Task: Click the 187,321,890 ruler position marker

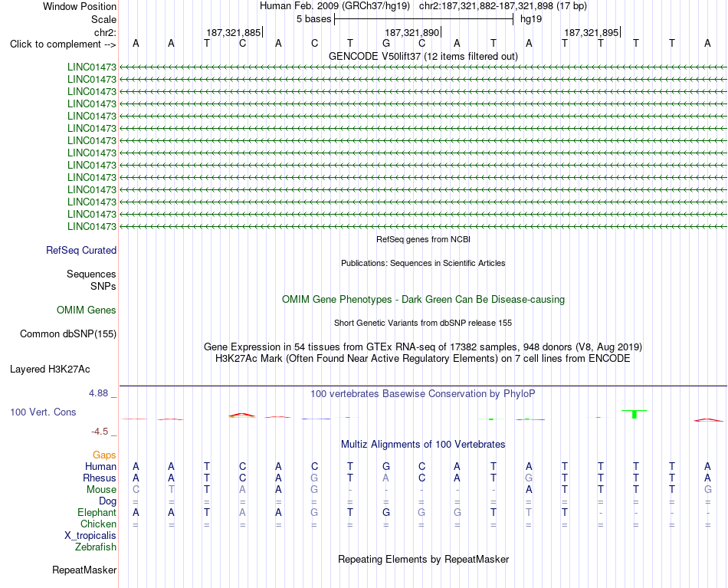Action: point(412,32)
